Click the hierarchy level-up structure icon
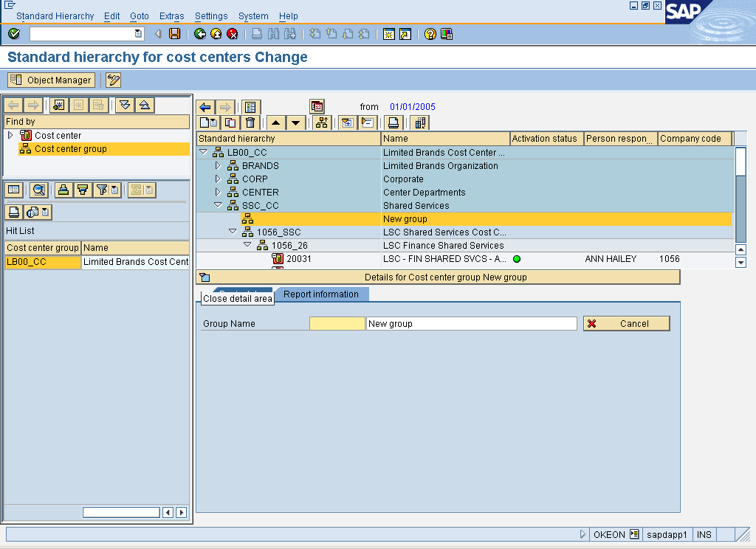 pyautogui.click(x=322, y=123)
